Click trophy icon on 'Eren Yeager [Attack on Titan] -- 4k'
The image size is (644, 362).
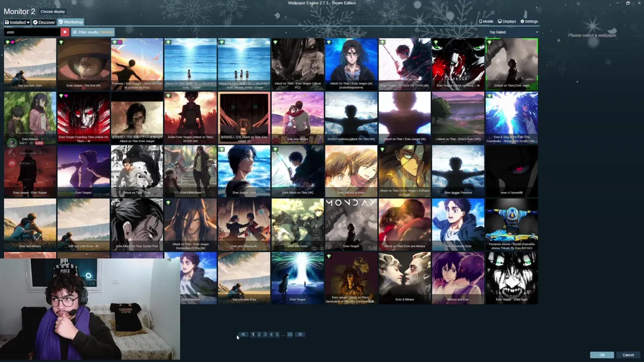point(436,42)
